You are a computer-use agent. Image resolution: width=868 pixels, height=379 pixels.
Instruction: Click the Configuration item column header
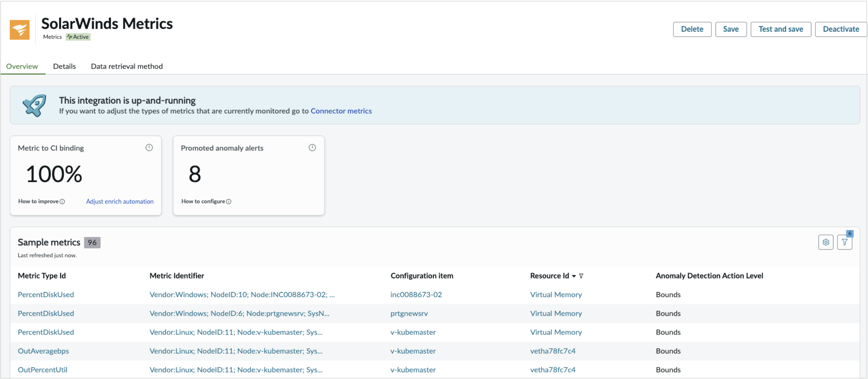421,276
